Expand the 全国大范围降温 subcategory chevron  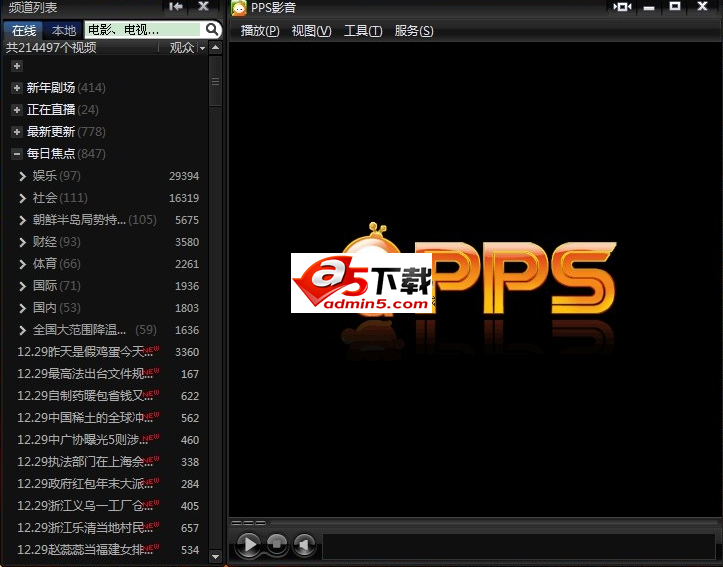(x=23, y=330)
